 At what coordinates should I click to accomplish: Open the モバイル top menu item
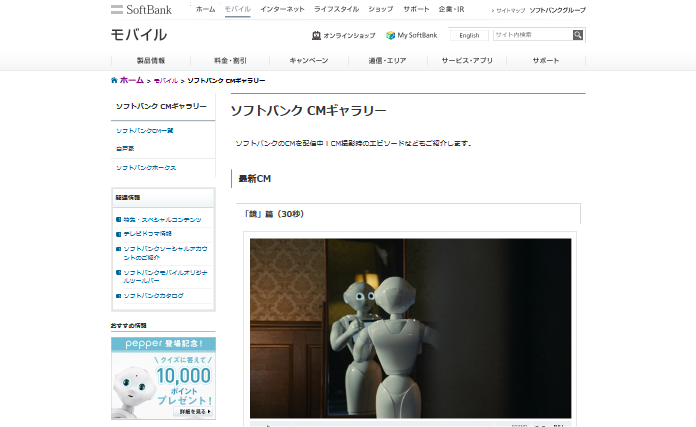click(x=237, y=9)
